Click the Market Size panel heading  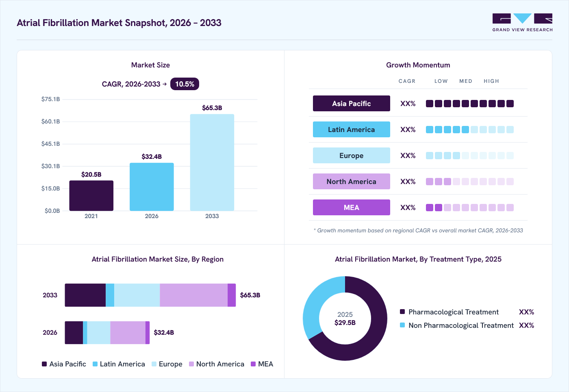pos(150,65)
